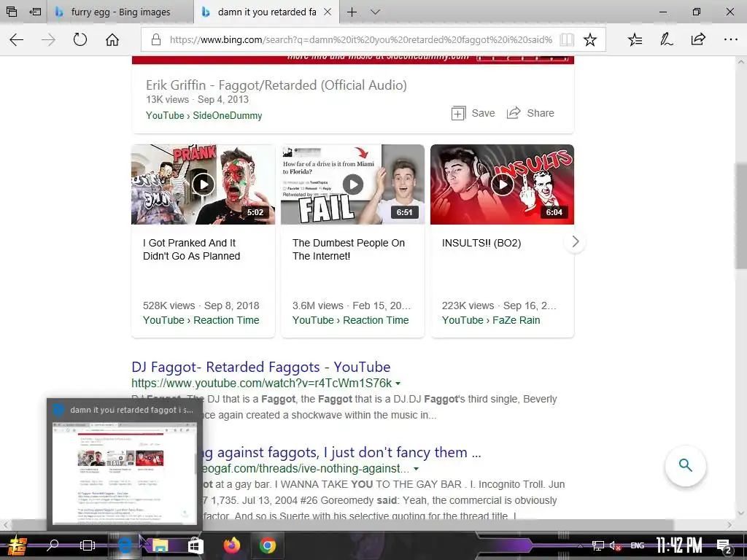Open the YouTube › FaZe Rain source
This screenshot has width=747, height=560.
coord(491,321)
